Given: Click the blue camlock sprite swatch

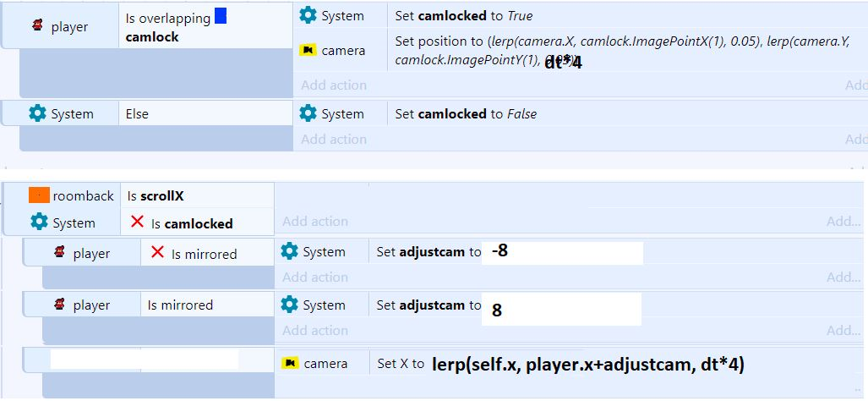Looking at the screenshot, I should pyautogui.click(x=221, y=16).
